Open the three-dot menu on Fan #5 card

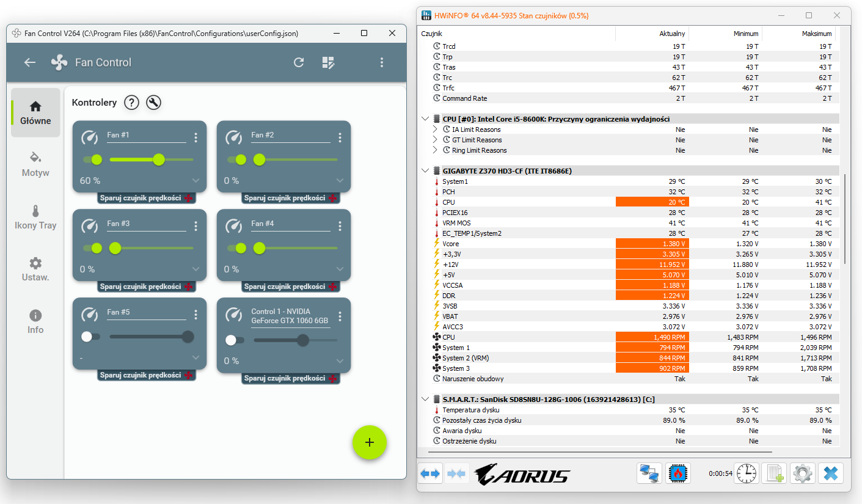195,315
